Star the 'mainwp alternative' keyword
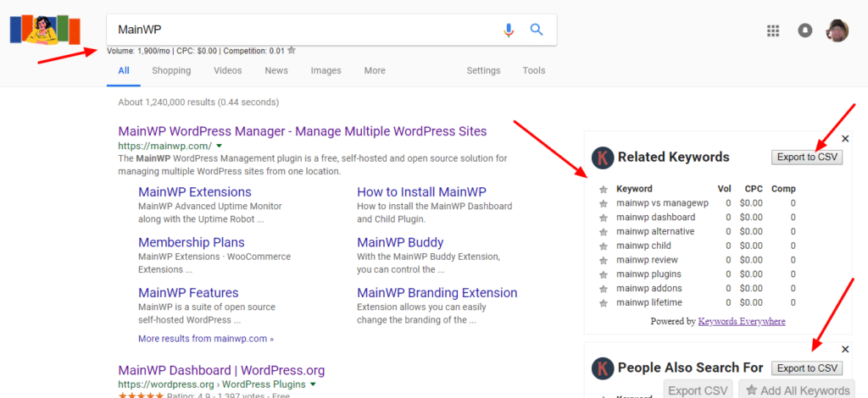The width and height of the screenshot is (868, 398). click(x=604, y=232)
